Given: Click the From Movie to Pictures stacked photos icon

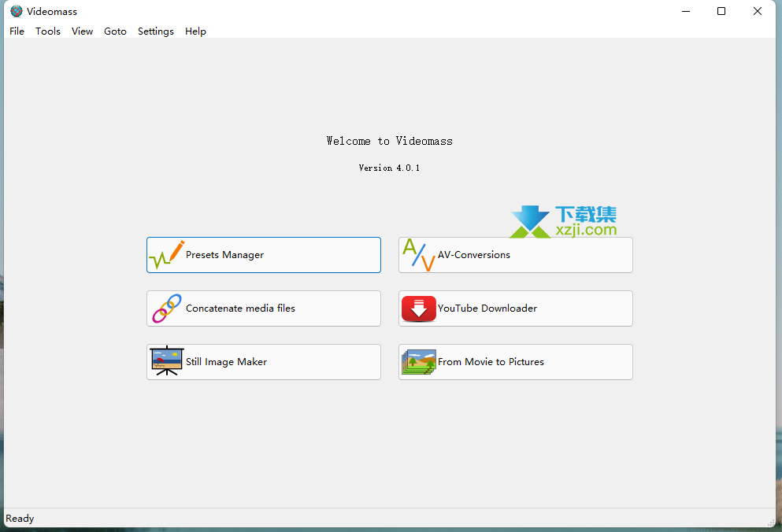Looking at the screenshot, I should tap(419, 362).
